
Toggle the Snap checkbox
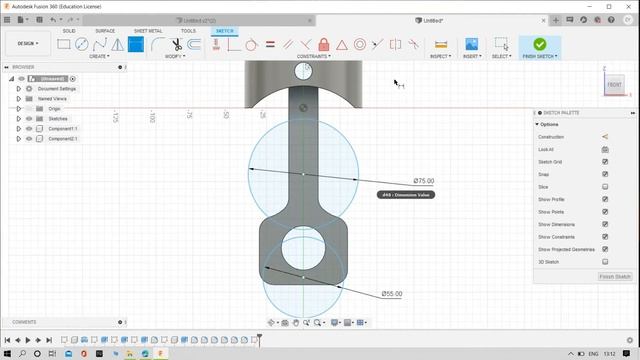(x=605, y=174)
